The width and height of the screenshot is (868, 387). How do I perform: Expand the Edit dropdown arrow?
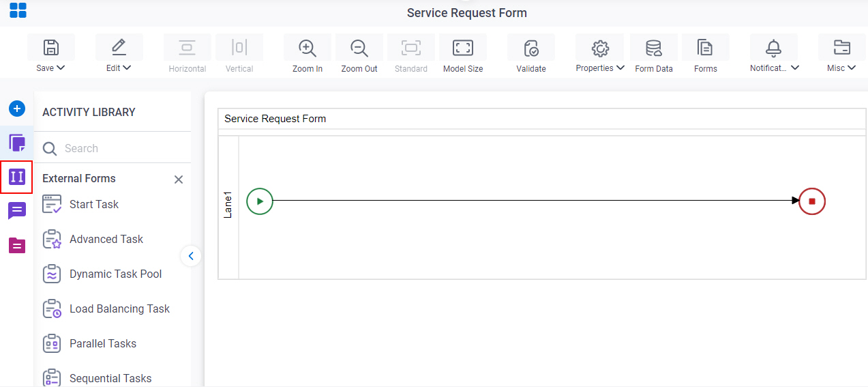click(x=127, y=68)
